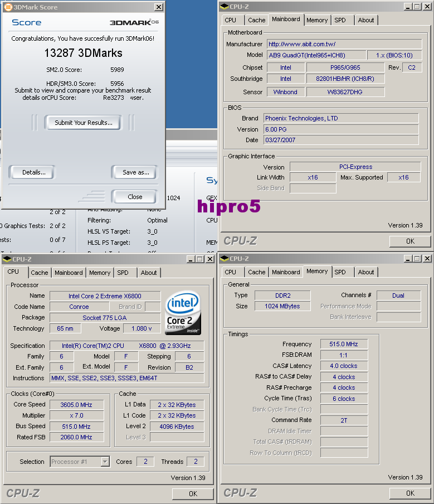Close the Memory CPU-Z window with X
Screen dimensions: 434x504
coord(427,259)
